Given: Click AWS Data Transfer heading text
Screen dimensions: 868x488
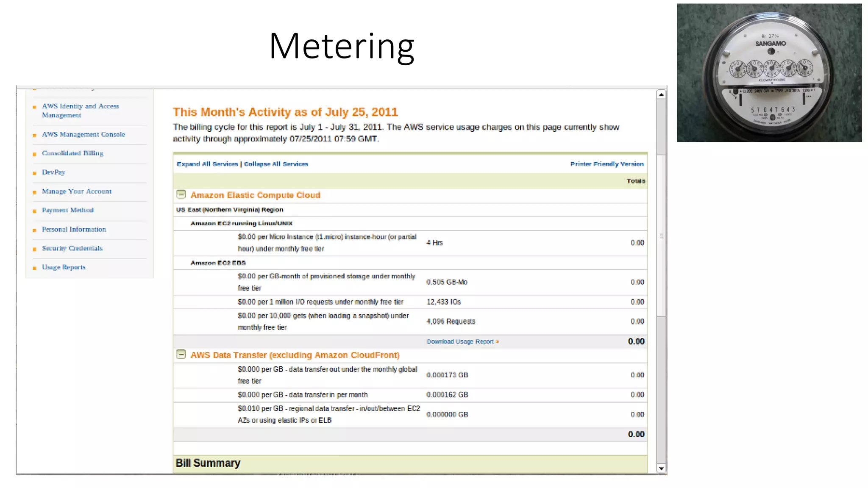Looking at the screenshot, I should [x=295, y=355].
